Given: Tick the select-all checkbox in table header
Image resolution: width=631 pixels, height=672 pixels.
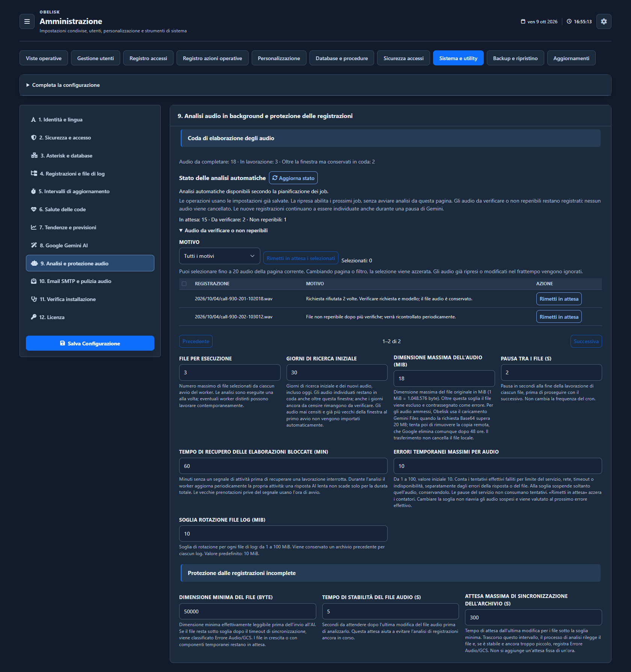Looking at the screenshot, I should tap(184, 284).
